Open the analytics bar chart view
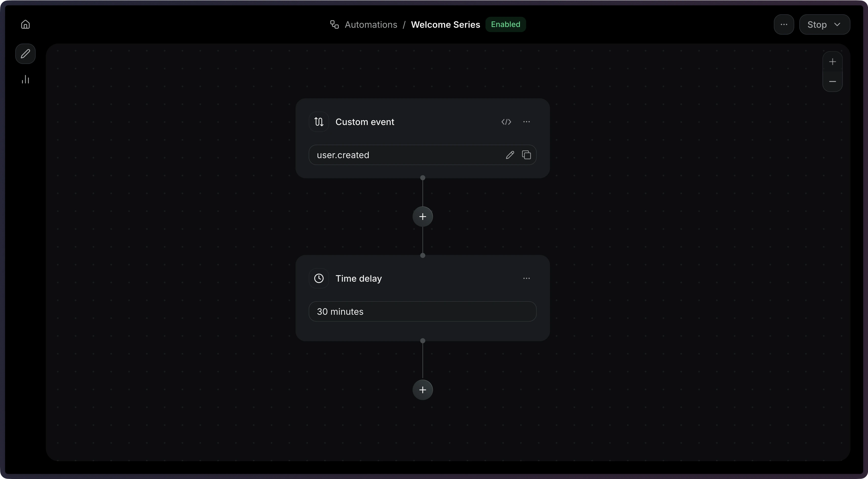 pyautogui.click(x=25, y=79)
